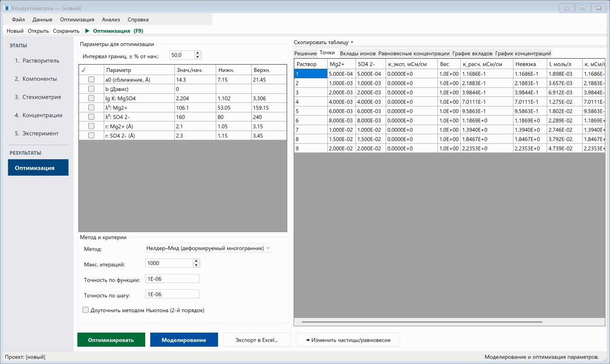
Task: Increase the Интервал границ value by one step
Action: [198, 53]
